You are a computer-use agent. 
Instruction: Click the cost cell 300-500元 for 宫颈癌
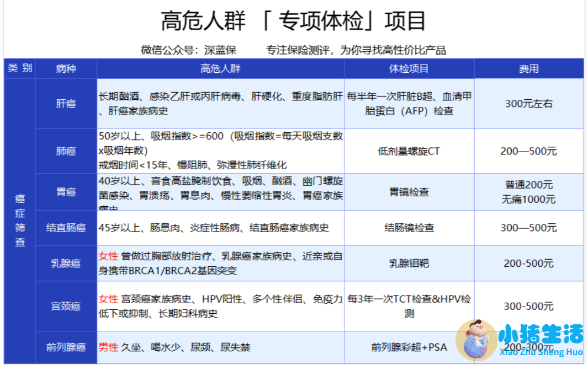coord(529,306)
